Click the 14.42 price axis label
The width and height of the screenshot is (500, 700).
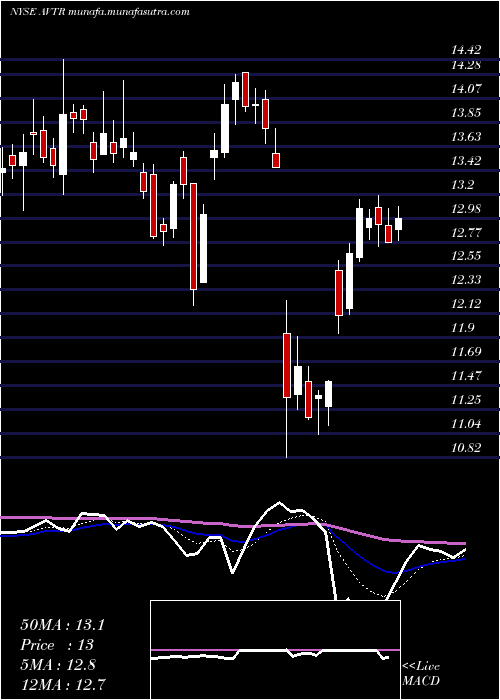[466, 50]
